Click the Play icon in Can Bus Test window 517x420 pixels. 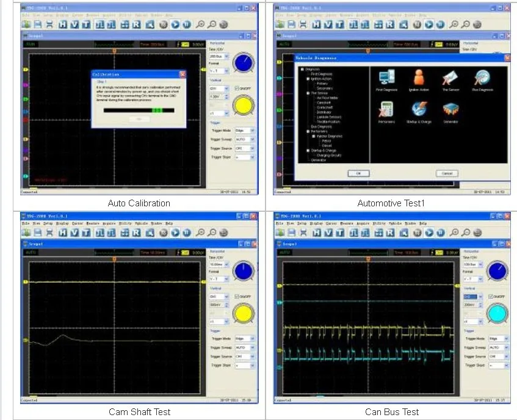[x=429, y=233]
